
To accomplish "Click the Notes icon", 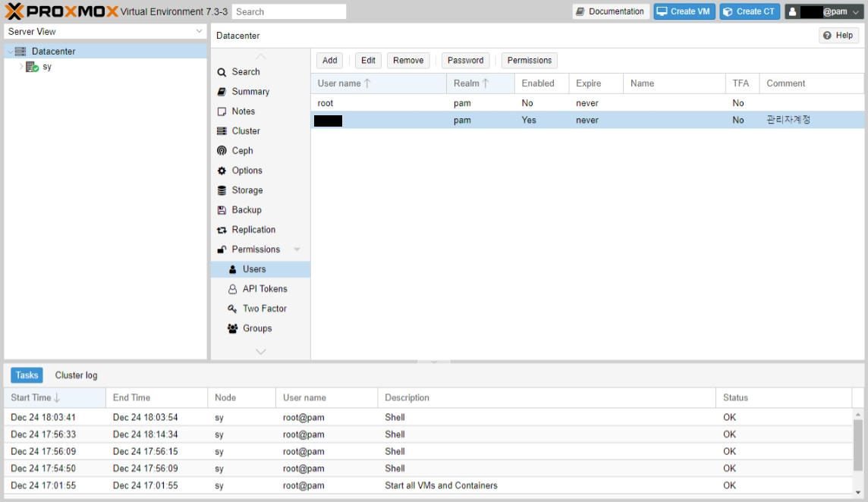I will pyautogui.click(x=222, y=111).
